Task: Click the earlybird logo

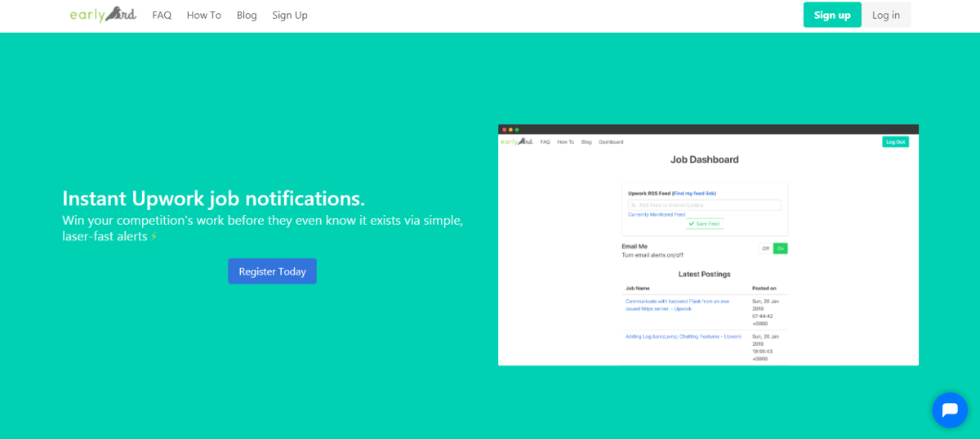Action: click(103, 15)
